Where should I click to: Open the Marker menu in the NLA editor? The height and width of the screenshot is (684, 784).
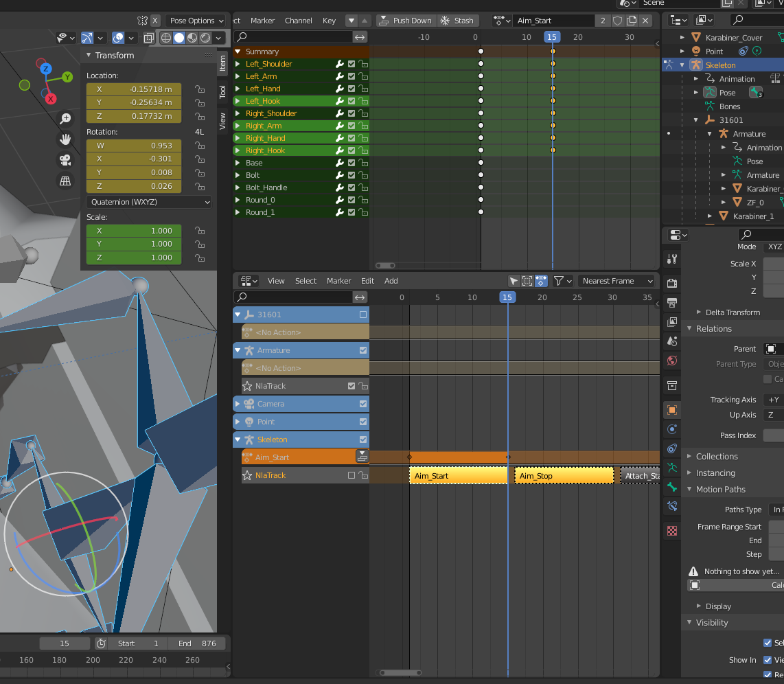[338, 281]
